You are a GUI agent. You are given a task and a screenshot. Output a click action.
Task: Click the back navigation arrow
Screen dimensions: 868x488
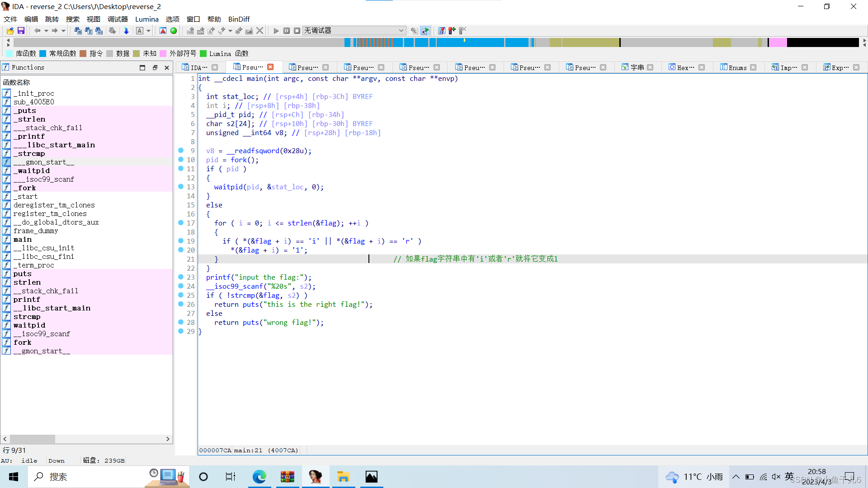point(37,31)
